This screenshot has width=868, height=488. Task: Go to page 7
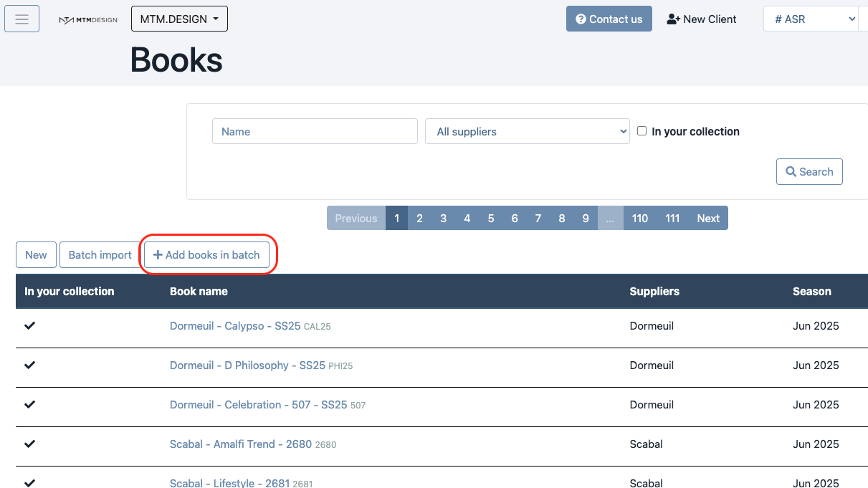tap(538, 218)
